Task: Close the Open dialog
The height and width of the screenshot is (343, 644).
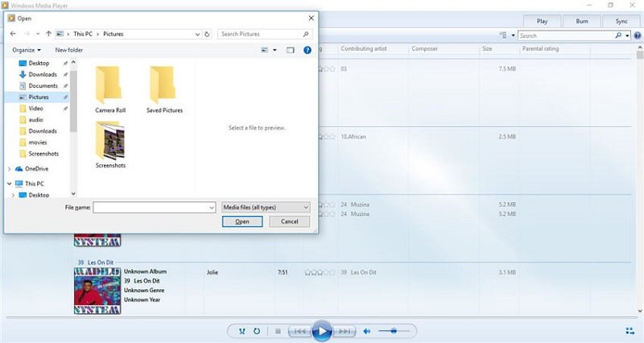Action: [x=311, y=18]
